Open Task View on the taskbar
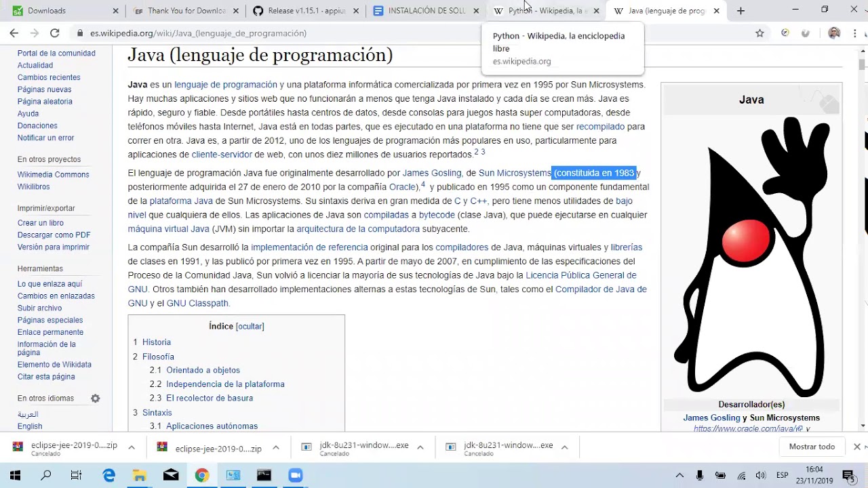The width and height of the screenshot is (868, 488). click(77, 475)
